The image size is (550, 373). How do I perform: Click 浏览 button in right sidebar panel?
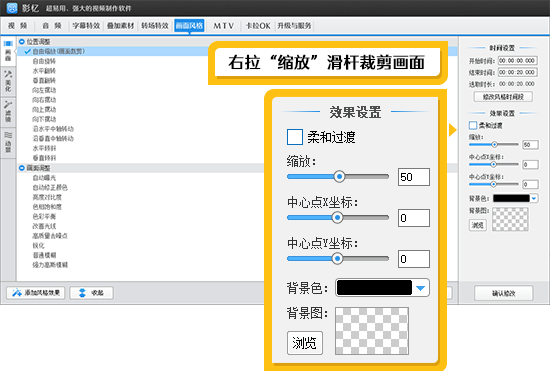478,225
